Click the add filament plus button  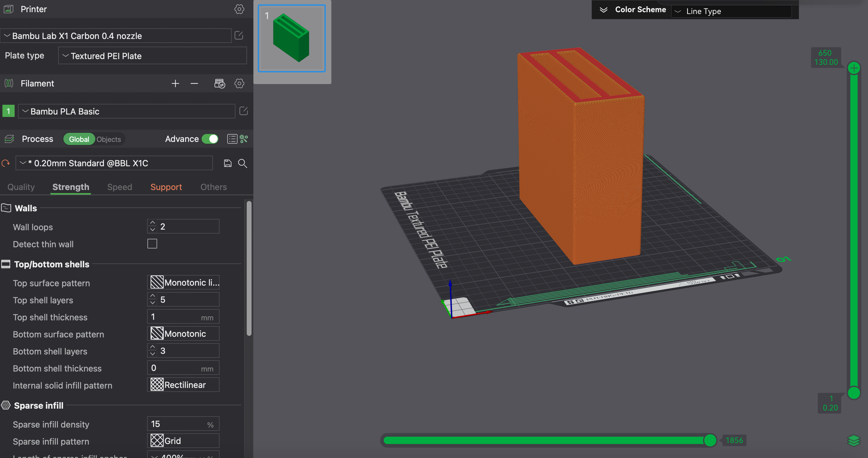coord(175,83)
